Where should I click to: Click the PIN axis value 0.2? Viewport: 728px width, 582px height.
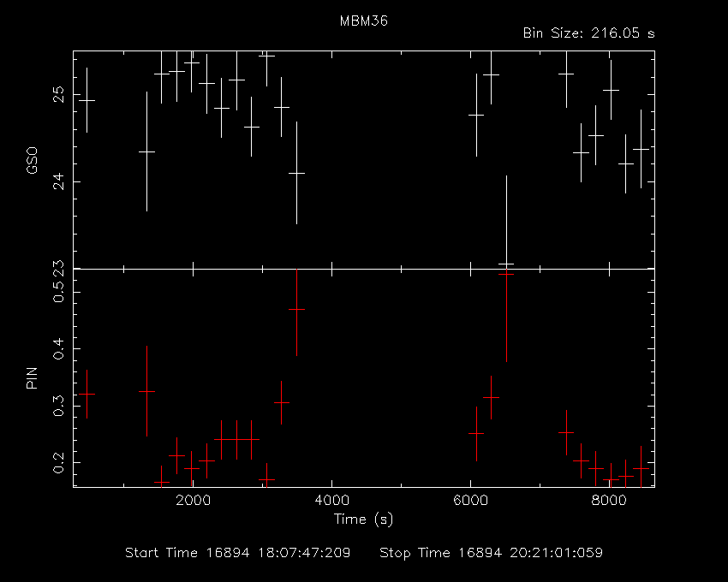coord(58,463)
